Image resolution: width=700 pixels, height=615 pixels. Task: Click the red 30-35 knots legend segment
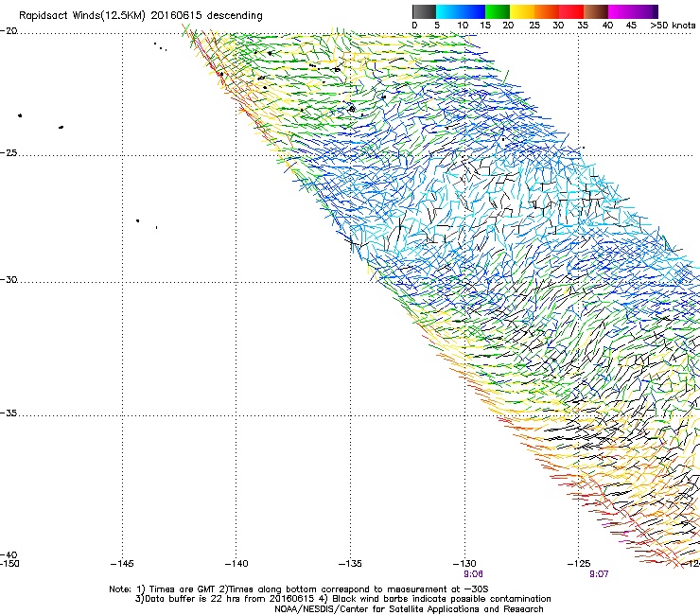pyautogui.click(x=571, y=11)
